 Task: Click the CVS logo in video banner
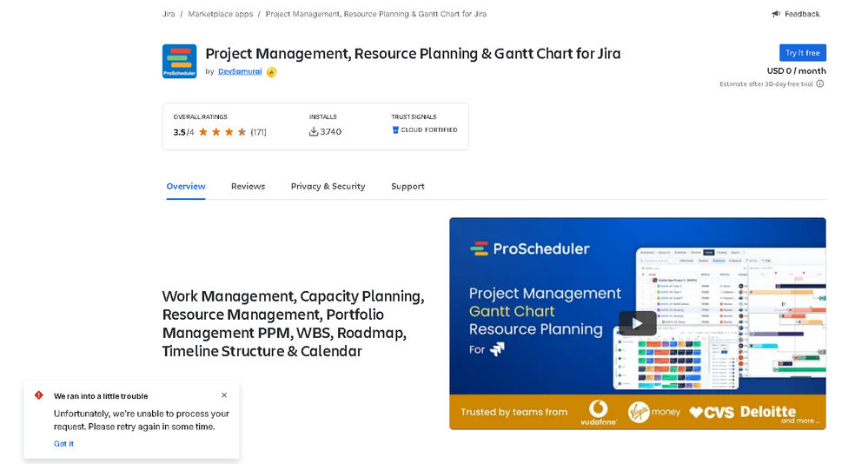pos(712,412)
